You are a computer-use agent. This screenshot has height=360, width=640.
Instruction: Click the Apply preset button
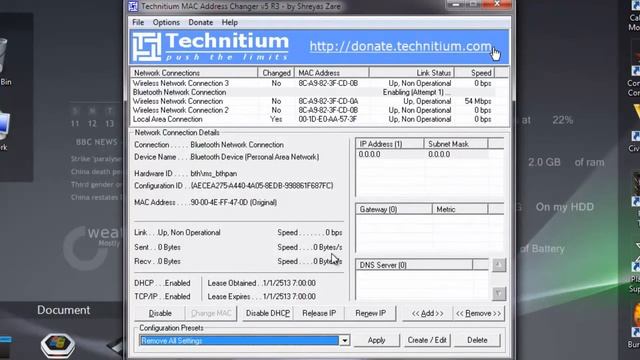pos(376,340)
